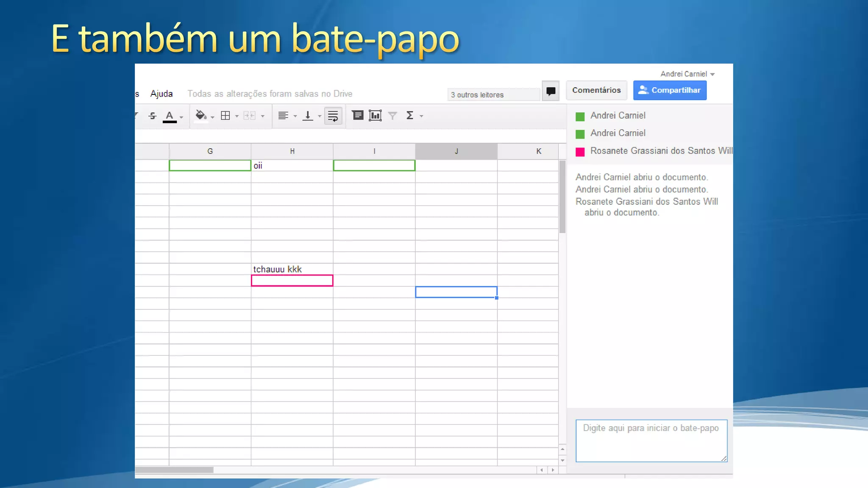Click the Compartilhar button

pos(670,90)
